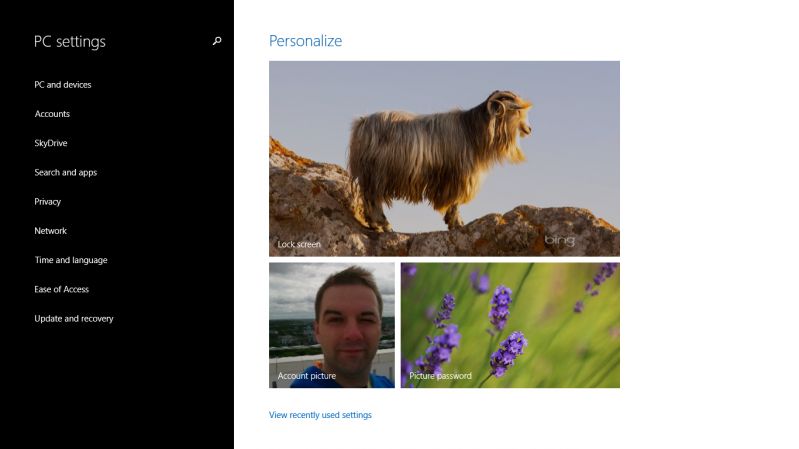Click the PC settings title

(70, 42)
